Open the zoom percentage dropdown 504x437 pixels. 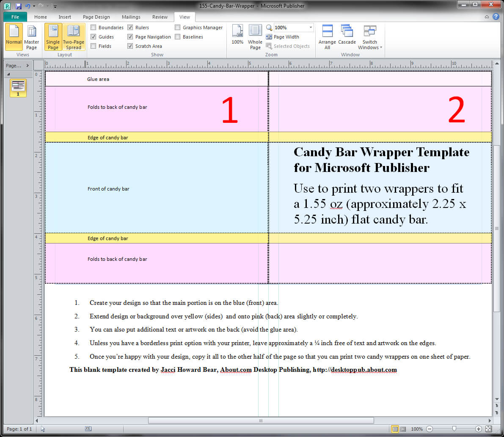[x=311, y=28]
